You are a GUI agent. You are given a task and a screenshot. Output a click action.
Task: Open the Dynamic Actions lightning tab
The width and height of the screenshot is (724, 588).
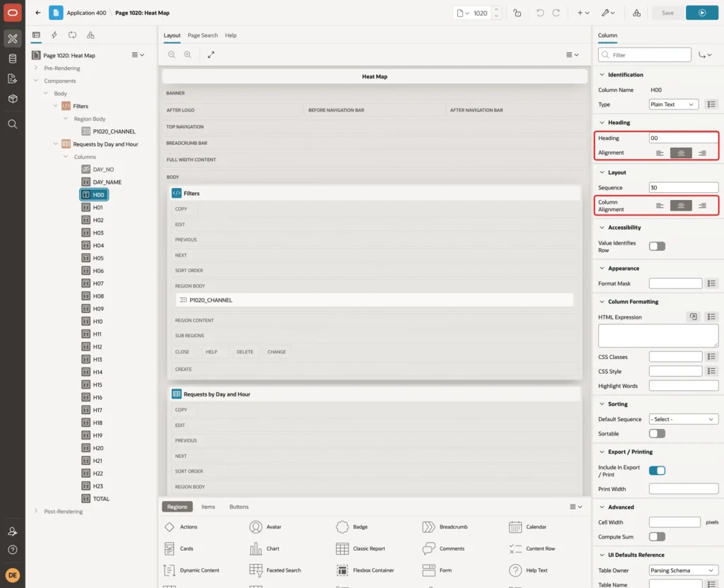pyautogui.click(x=54, y=35)
